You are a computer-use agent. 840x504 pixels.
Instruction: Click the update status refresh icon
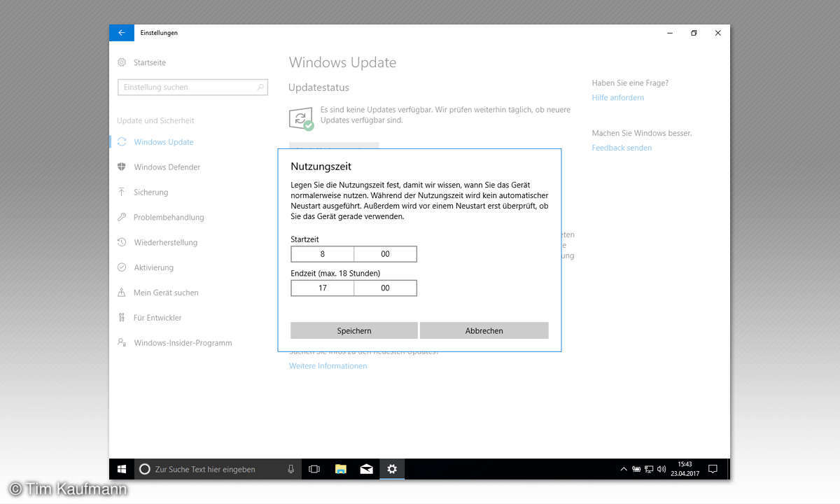[x=301, y=118]
